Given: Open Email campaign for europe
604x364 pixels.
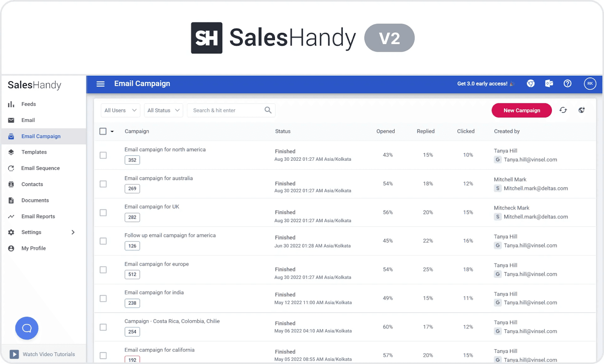Looking at the screenshot, I should coord(157,264).
